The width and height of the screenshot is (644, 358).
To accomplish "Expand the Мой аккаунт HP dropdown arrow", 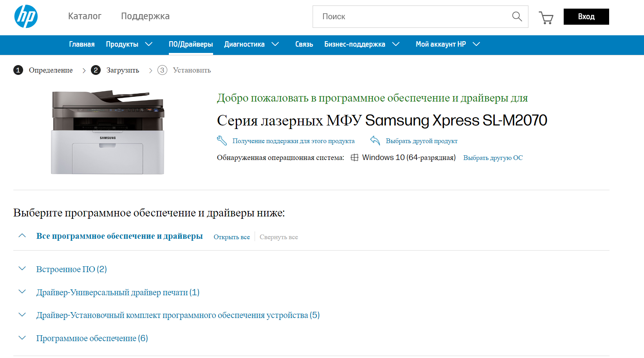I will click(476, 44).
